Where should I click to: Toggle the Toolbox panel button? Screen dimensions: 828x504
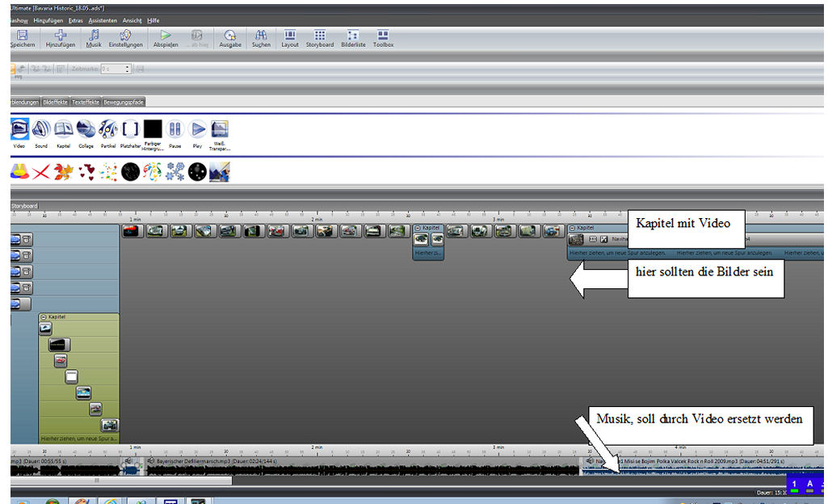(x=383, y=38)
